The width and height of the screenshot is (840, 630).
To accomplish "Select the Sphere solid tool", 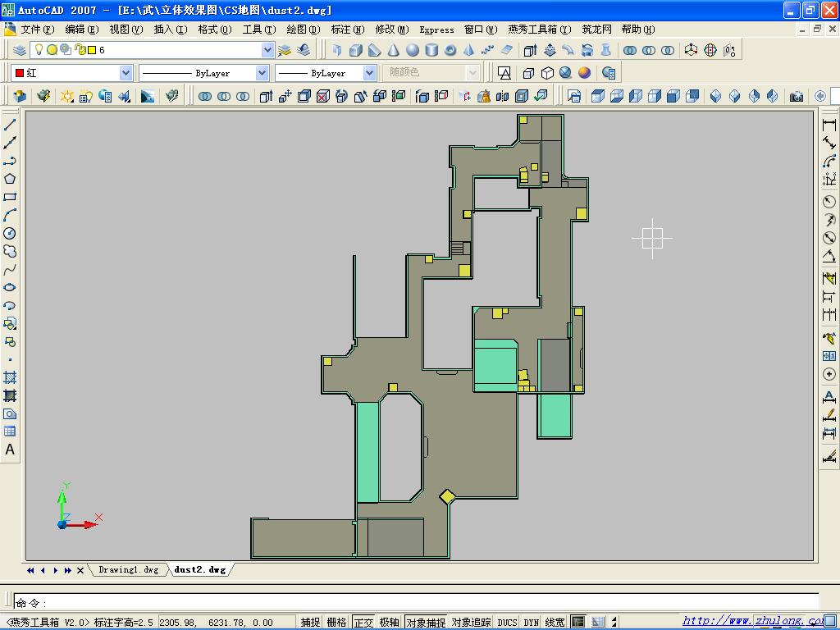I will click(413, 50).
